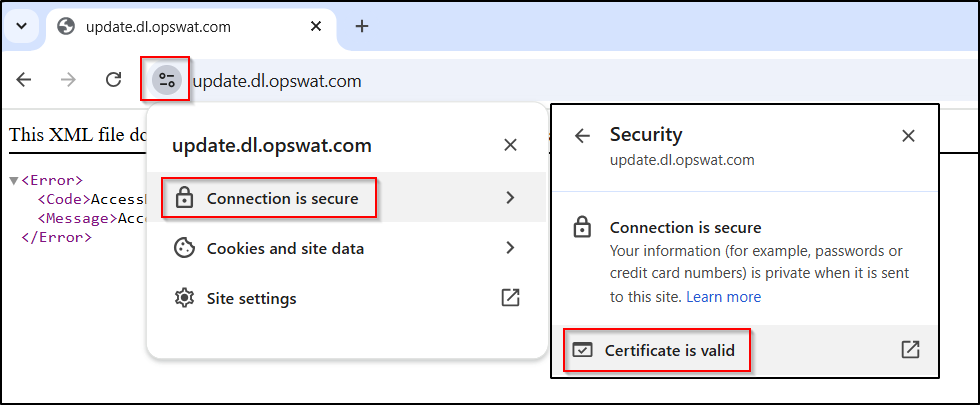
Task: Go back with the browser back arrow
Action: 24,80
